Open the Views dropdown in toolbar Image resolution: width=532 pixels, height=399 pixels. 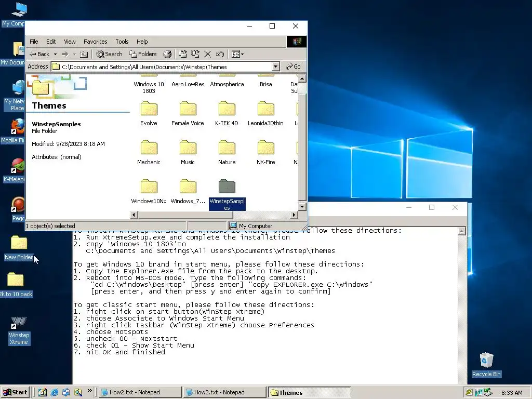(237, 54)
